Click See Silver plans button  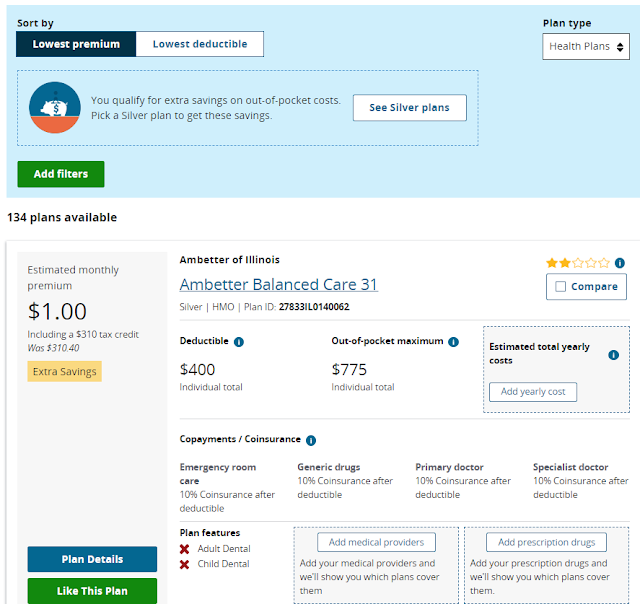(409, 108)
